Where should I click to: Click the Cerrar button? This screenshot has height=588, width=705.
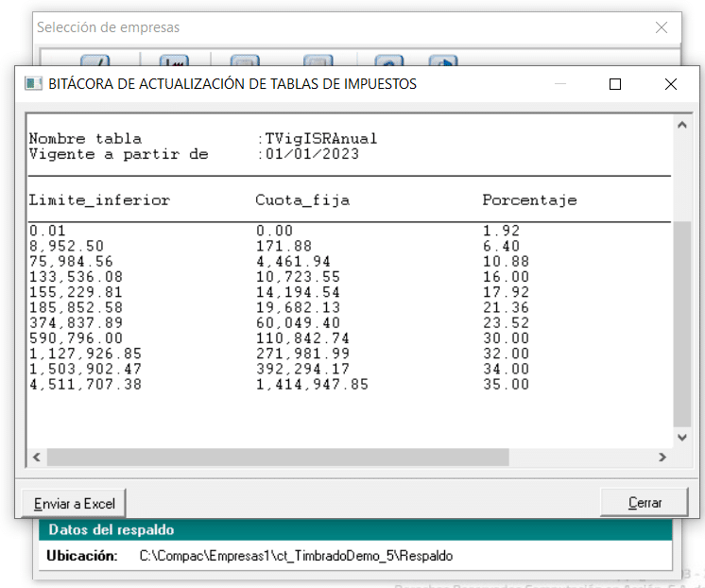(x=645, y=503)
